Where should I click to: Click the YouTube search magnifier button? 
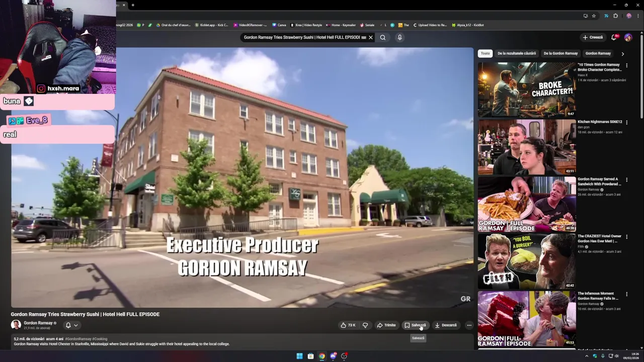(383, 37)
